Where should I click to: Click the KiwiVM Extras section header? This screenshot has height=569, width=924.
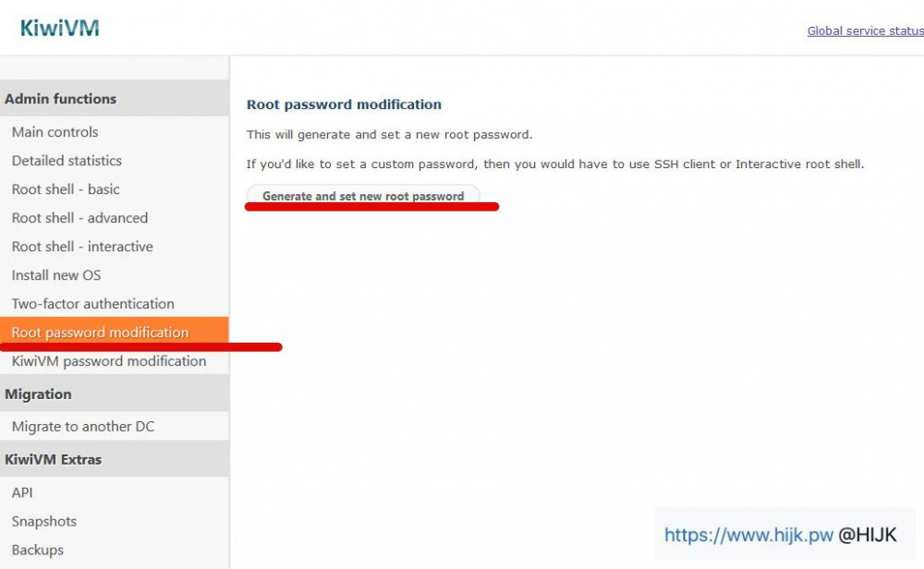click(54, 459)
